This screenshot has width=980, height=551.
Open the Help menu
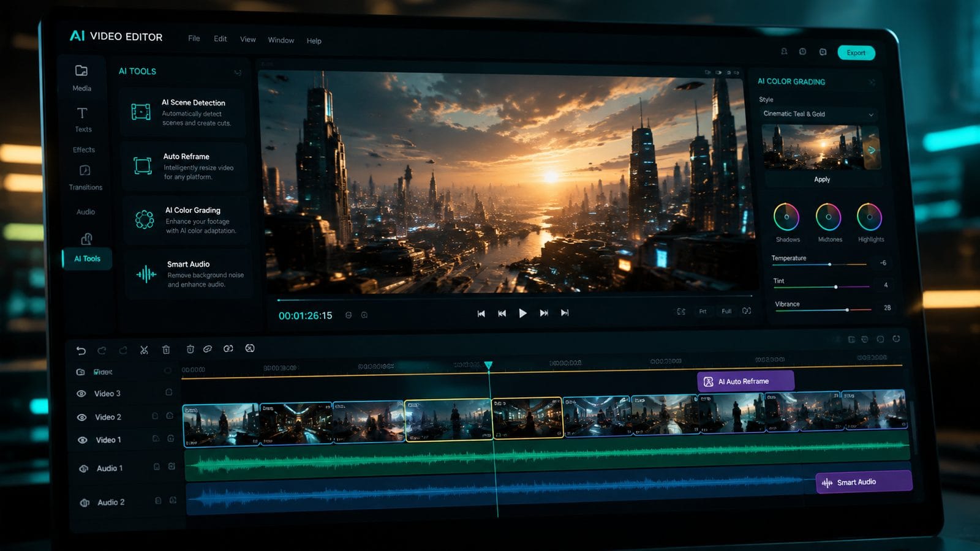point(314,41)
